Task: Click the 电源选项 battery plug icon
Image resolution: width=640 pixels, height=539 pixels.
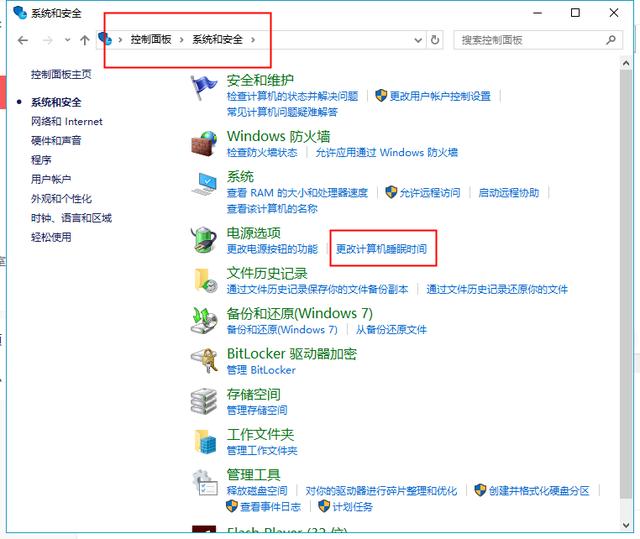Action: [204, 240]
